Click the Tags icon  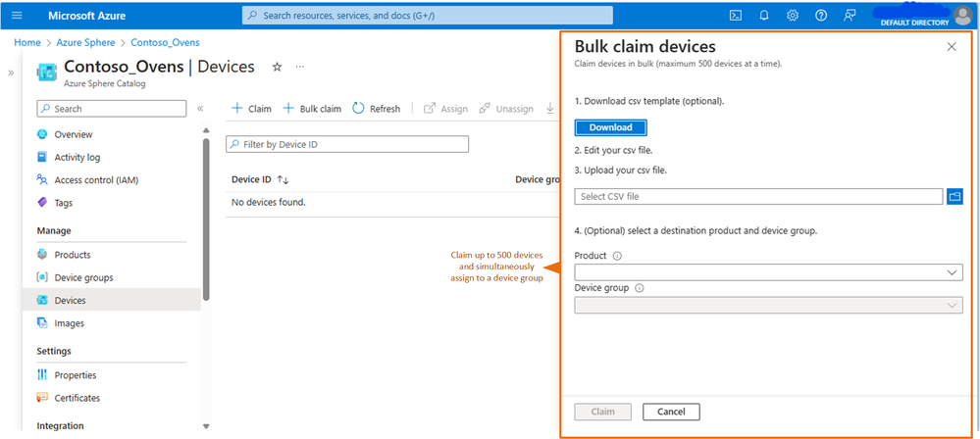pyautogui.click(x=42, y=203)
